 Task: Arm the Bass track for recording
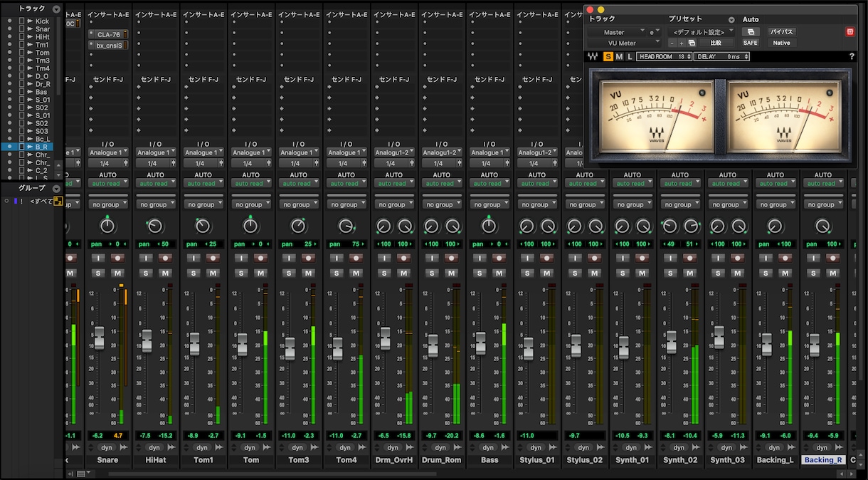point(498,258)
